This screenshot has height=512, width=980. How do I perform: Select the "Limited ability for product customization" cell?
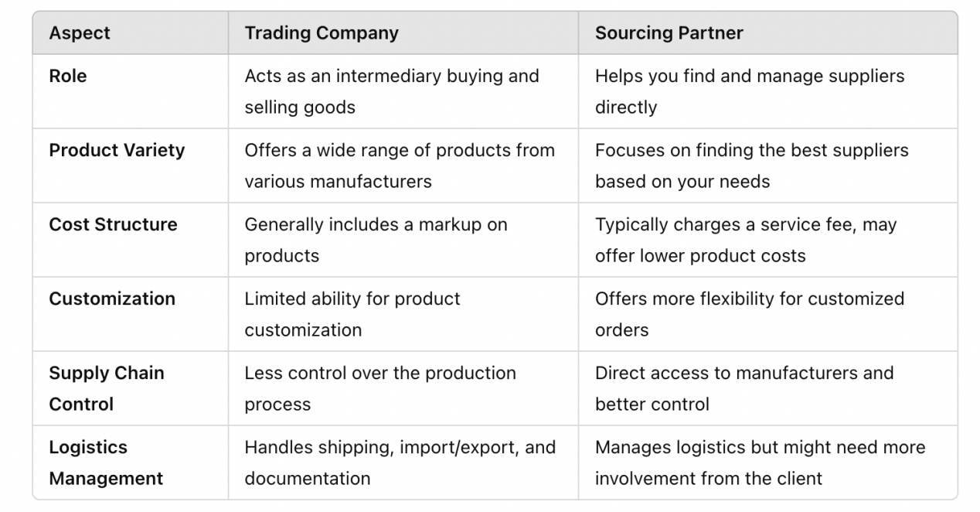[352, 314]
